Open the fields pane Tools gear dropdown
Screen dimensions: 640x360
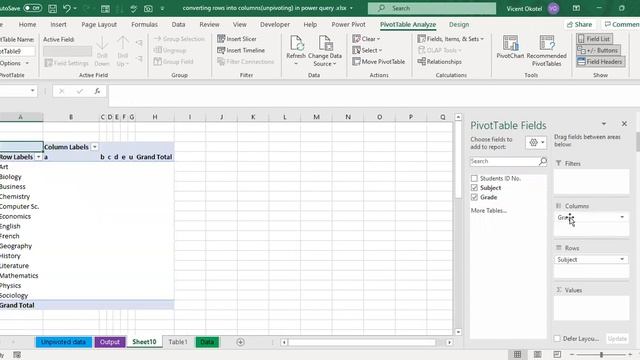536,142
